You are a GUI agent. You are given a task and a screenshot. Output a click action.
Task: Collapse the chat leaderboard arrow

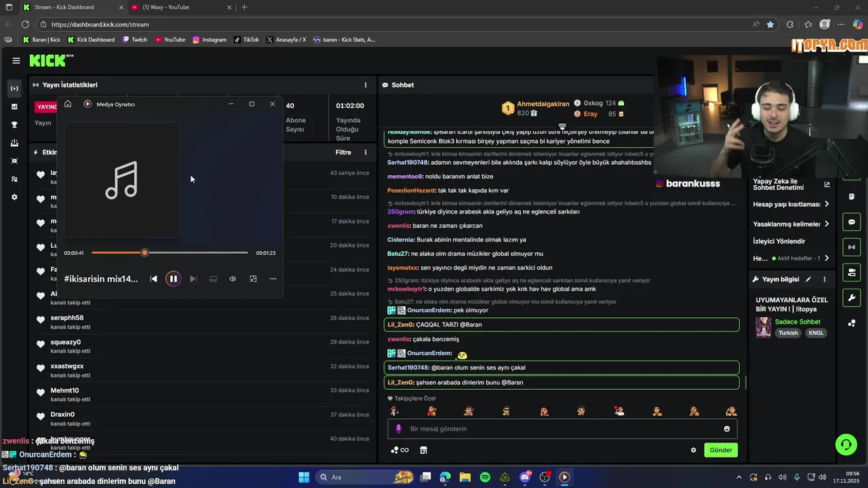tap(562, 127)
